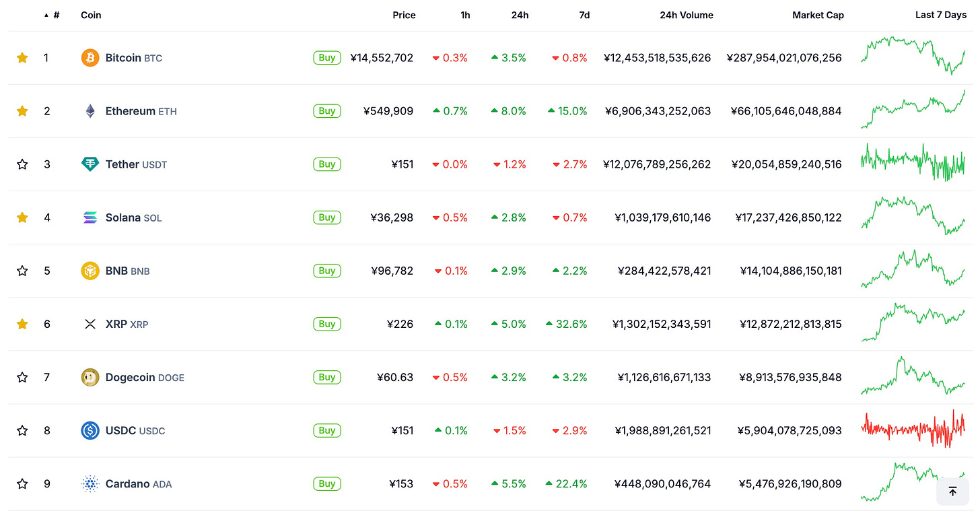The image size is (980, 513).
Task: Open Tether 7-day sparkline chart
Action: 913,162
